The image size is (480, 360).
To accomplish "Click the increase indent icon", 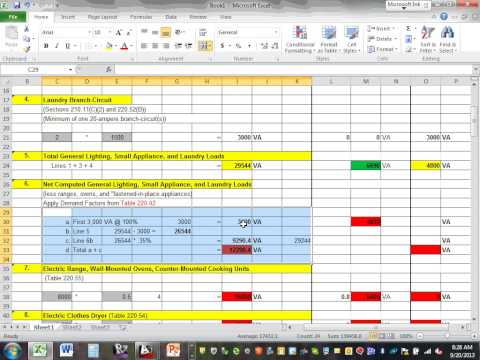I will [189, 46].
